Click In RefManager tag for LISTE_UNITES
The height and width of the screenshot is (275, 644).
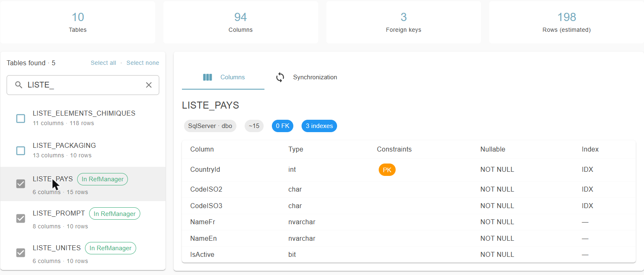[x=111, y=248]
